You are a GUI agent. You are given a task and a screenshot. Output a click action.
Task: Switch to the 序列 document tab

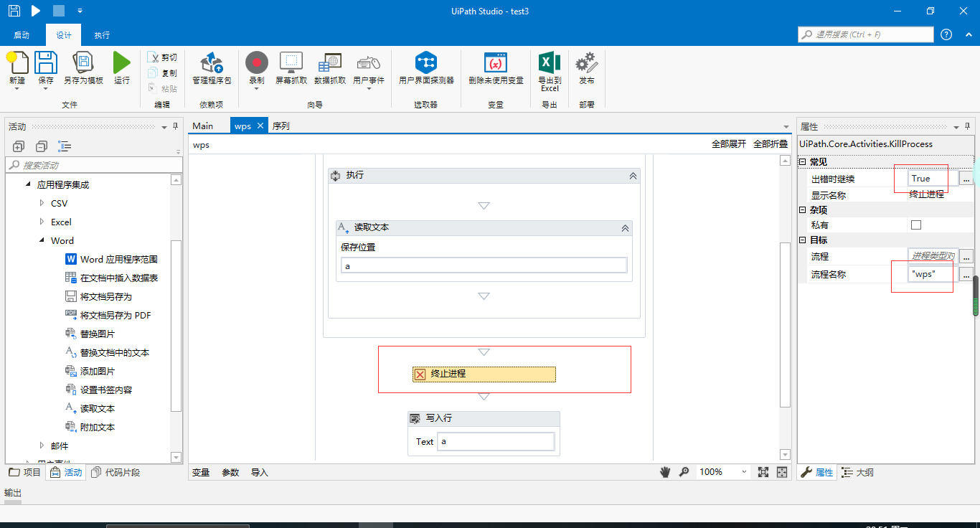pyautogui.click(x=281, y=126)
